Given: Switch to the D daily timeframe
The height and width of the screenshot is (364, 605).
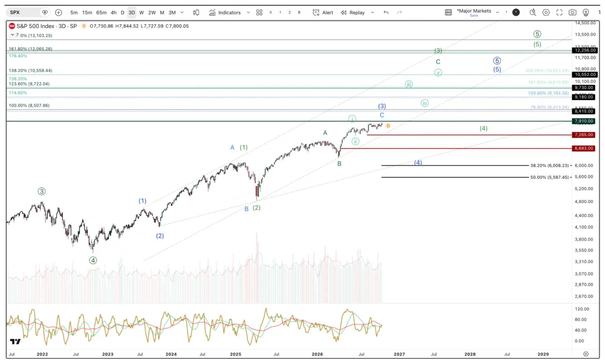Looking at the screenshot, I should [x=123, y=12].
